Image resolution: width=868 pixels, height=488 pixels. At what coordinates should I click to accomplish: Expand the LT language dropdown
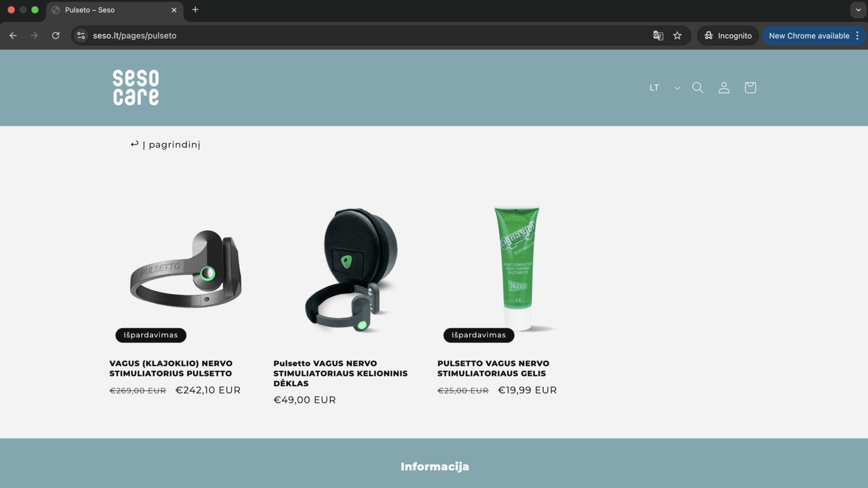665,88
